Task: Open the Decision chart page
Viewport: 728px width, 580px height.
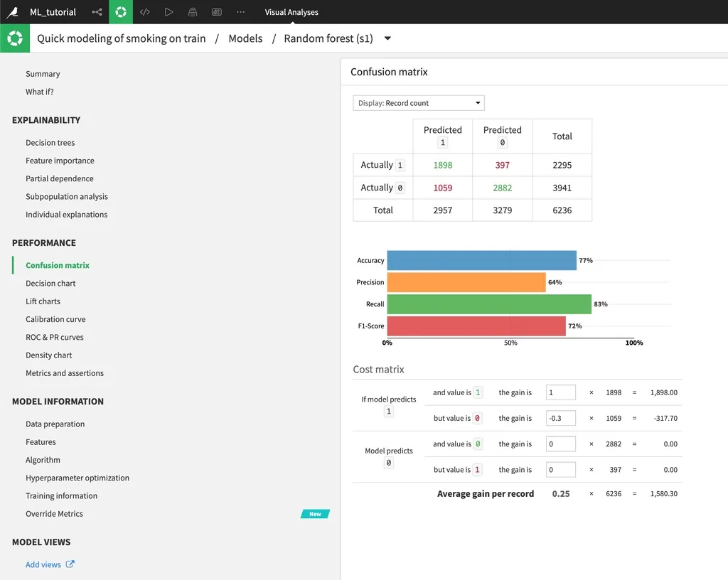Action: click(x=50, y=283)
